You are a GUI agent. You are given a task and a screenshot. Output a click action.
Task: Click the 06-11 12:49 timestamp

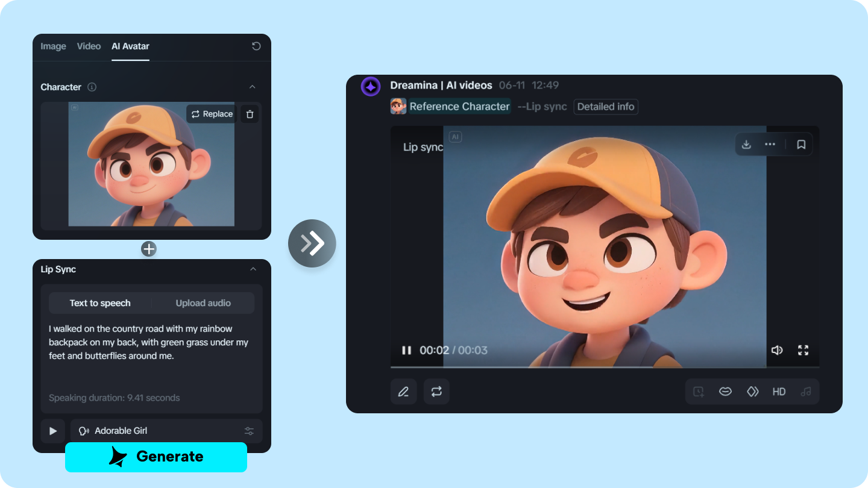pyautogui.click(x=529, y=86)
